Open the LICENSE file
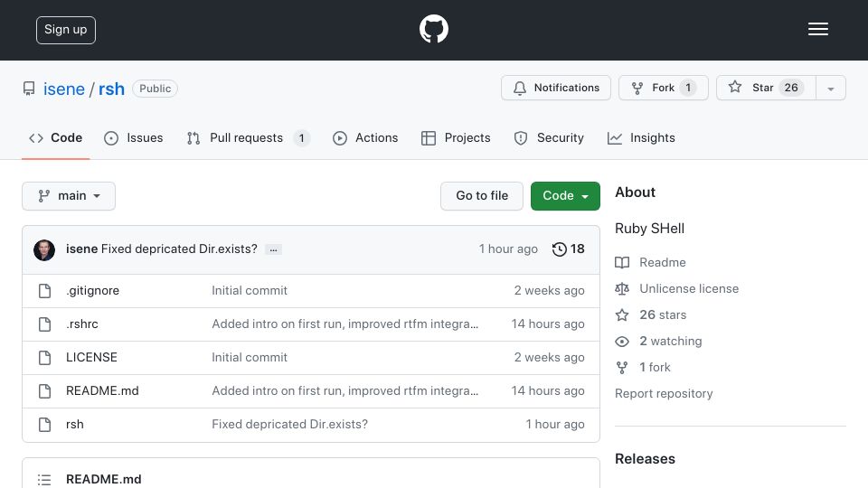This screenshot has width=868, height=488. pyautogui.click(x=91, y=358)
